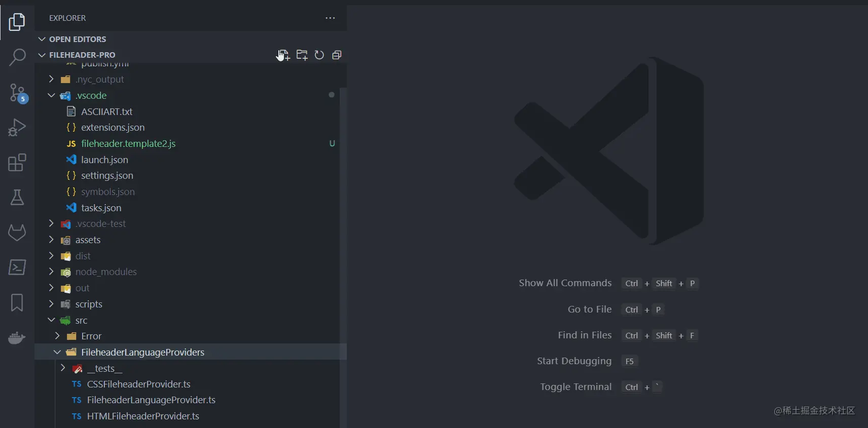The image size is (868, 428).
Task: Collapse the FileheaderLanguageProviders folder
Action: pyautogui.click(x=142, y=352)
